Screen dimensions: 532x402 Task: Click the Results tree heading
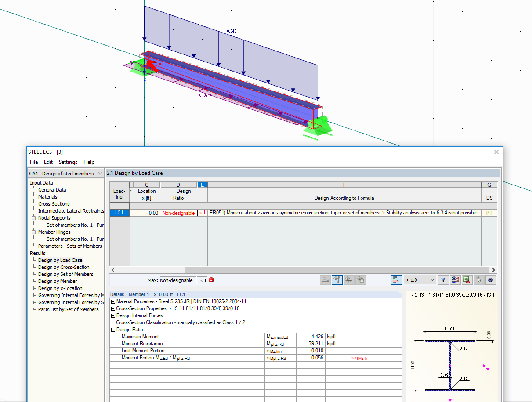tap(38, 253)
